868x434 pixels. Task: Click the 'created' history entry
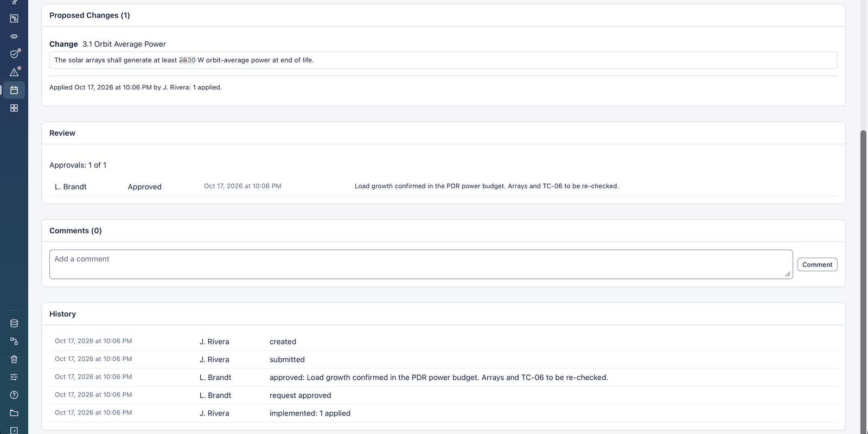point(283,342)
